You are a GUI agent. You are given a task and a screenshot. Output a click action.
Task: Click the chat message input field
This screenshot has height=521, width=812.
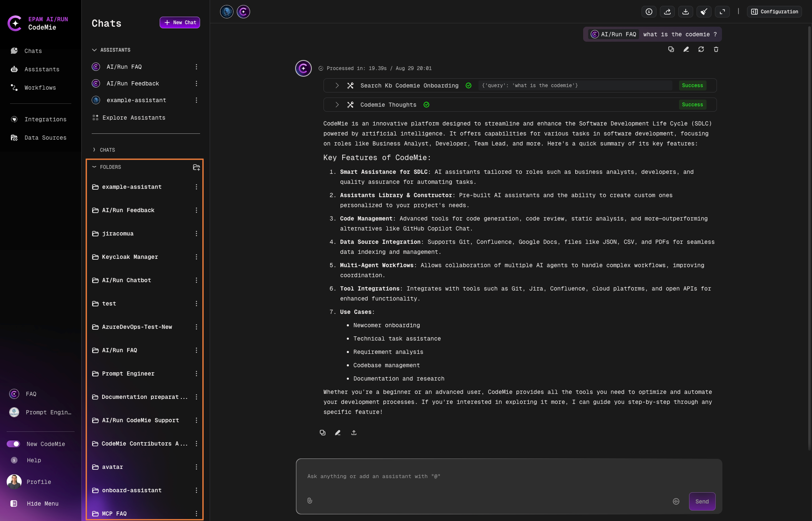[509, 476]
